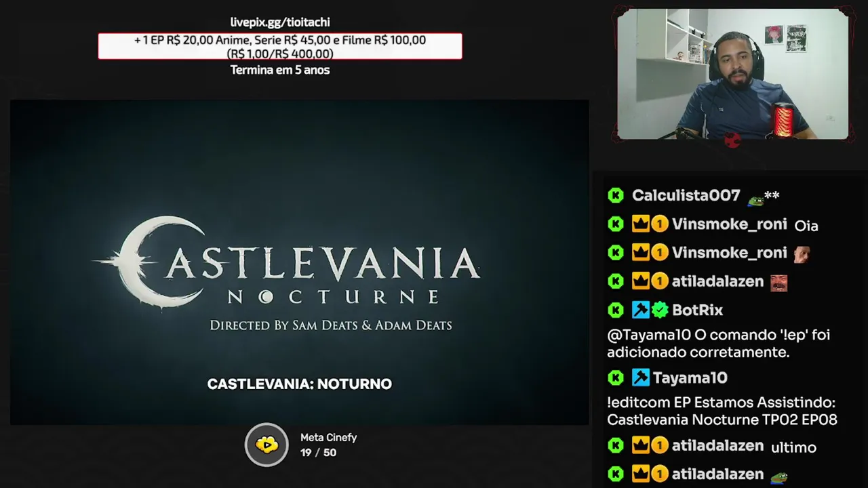The width and height of the screenshot is (868, 488).
Task: Click the crown badge on atiladalazen's red-face emote row
Action: (641, 281)
